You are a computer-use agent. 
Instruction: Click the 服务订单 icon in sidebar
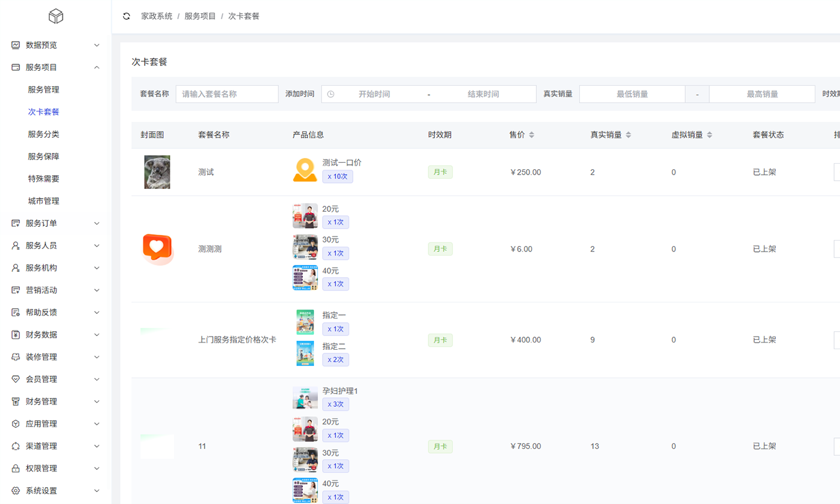16,223
